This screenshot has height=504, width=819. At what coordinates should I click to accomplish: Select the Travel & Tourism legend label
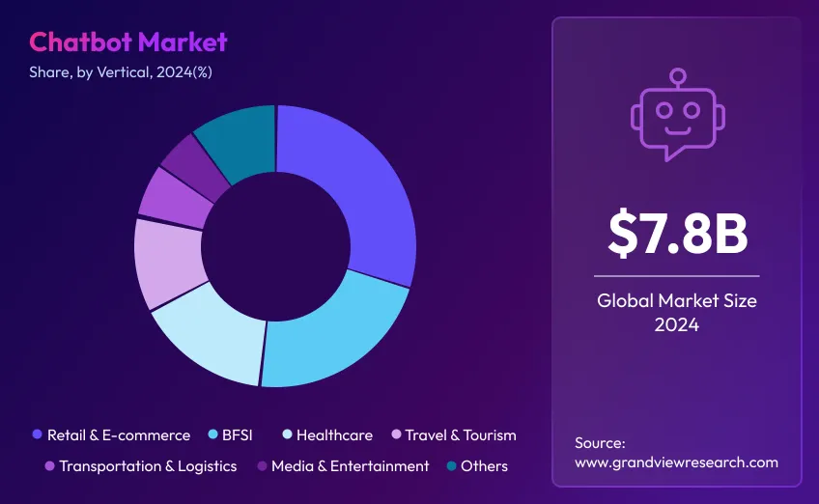(x=461, y=435)
